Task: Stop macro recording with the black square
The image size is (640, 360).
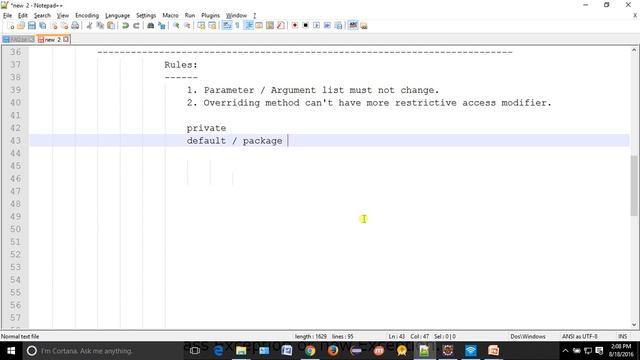Action: 305,26
